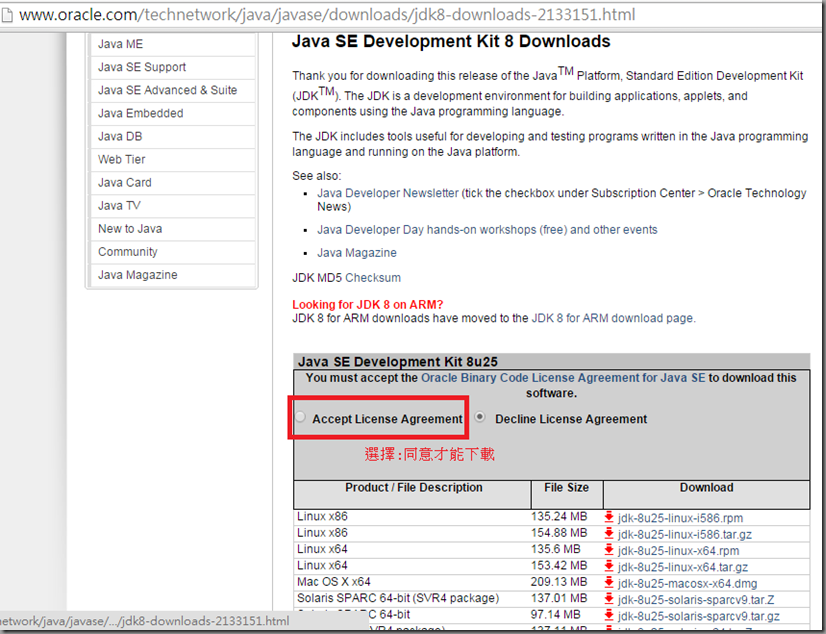Open Java Magazine link under See also

point(357,253)
